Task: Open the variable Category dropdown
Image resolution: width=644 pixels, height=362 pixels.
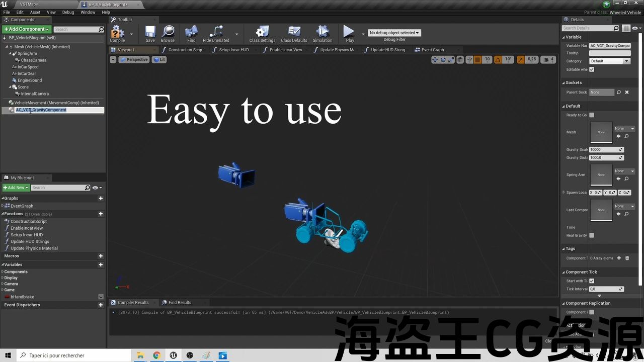Action: [x=609, y=61]
